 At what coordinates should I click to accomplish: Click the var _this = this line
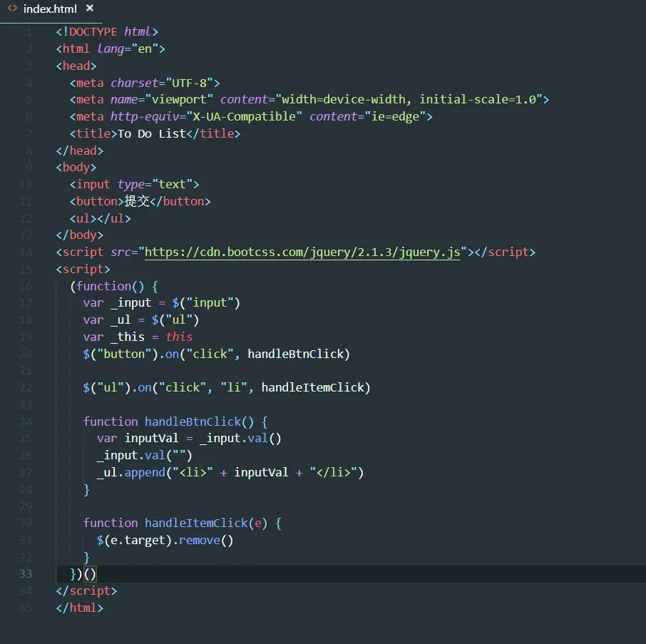138,337
